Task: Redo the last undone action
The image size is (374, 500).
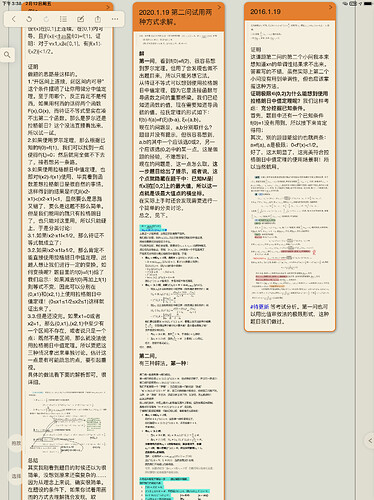Action: [x=46, y=19]
